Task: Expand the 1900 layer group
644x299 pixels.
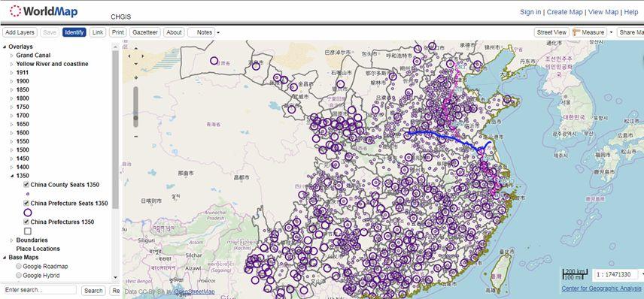Action: 12,81
